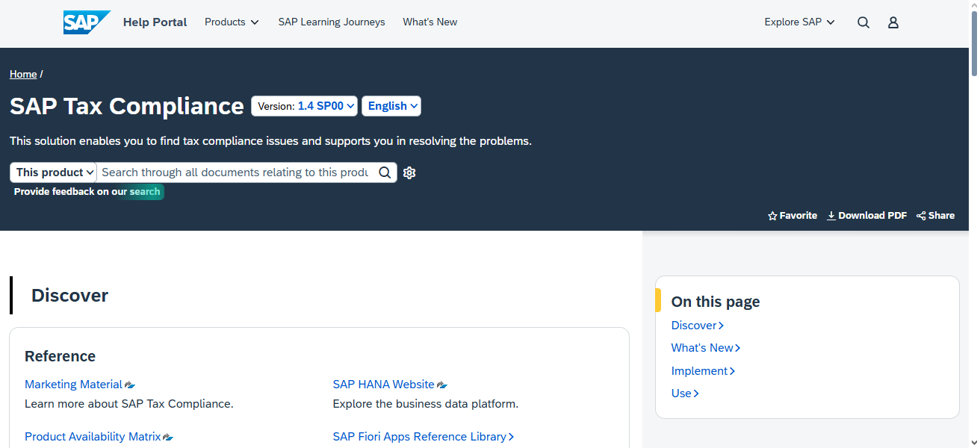Open the search magnifier in the top bar
The image size is (980, 448).
(863, 22)
